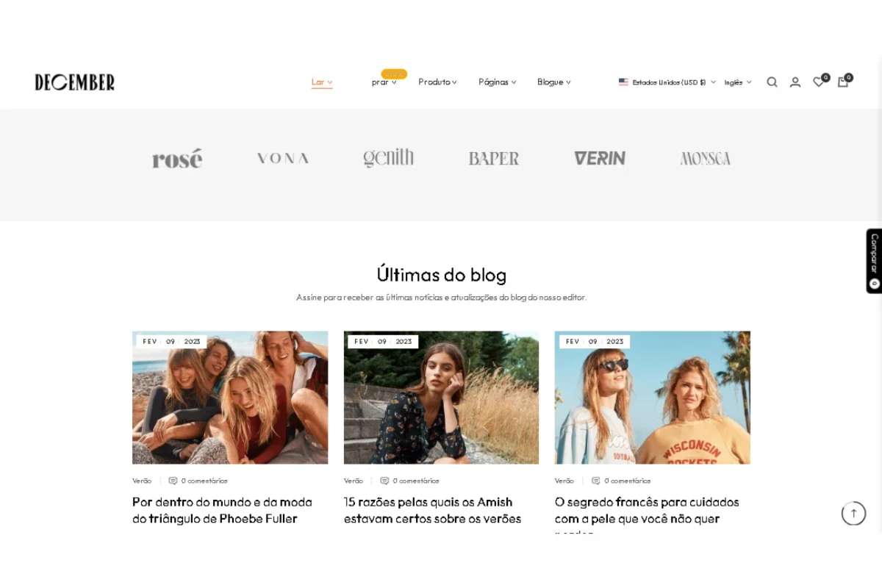
Task: Click comment icon under Phoebe Fuller post
Action: (173, 481)
